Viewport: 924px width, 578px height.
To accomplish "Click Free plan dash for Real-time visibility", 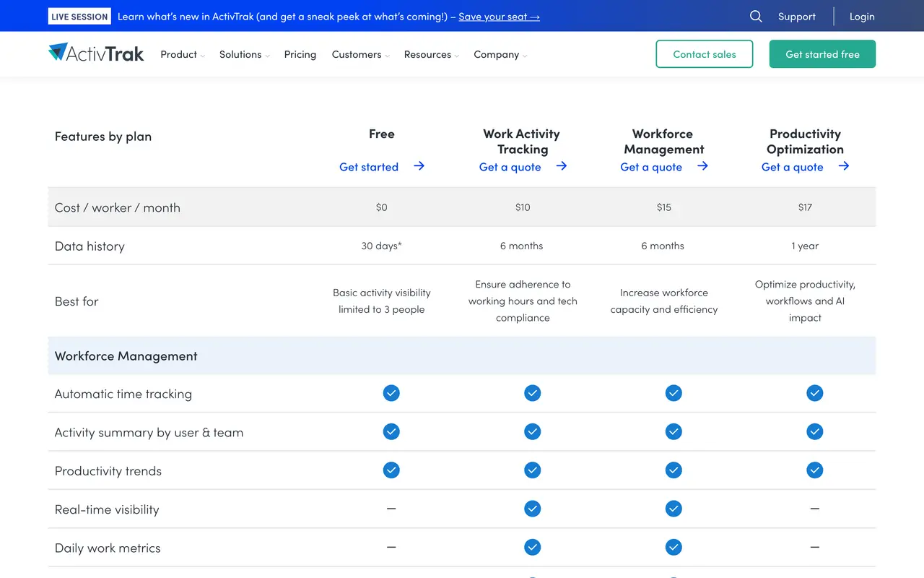I will pyautogui.click(x=391, y=509).
